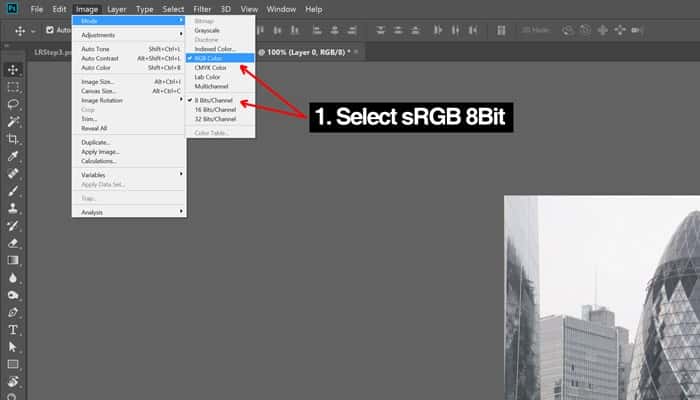Choose 16 Bits/Channel depth
Screen dimensions: 700x400
(215, 109)
